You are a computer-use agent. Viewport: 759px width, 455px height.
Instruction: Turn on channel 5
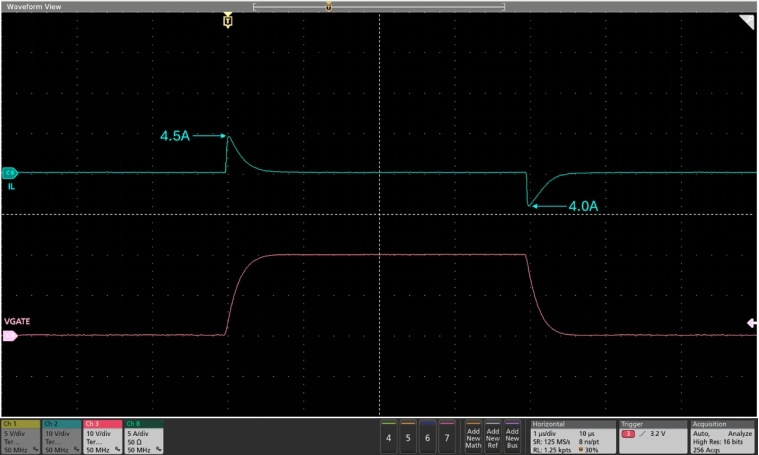(408, 437)
